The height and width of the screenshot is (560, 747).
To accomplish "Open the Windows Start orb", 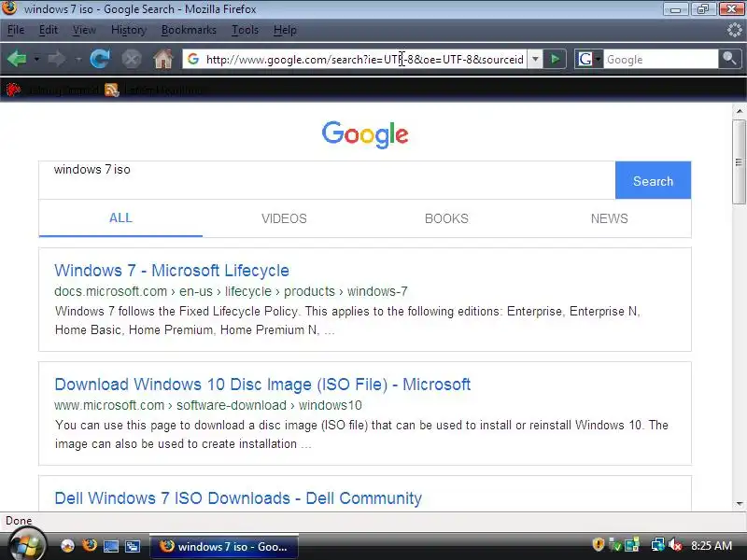I will [26, 546].
